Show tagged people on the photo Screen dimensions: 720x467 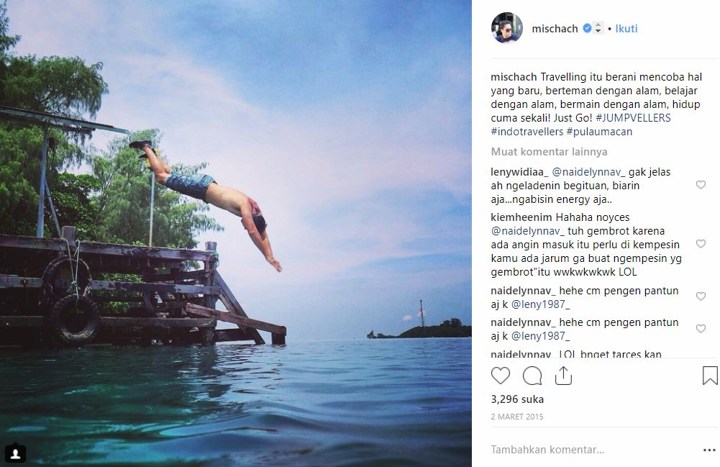(15, 452)
